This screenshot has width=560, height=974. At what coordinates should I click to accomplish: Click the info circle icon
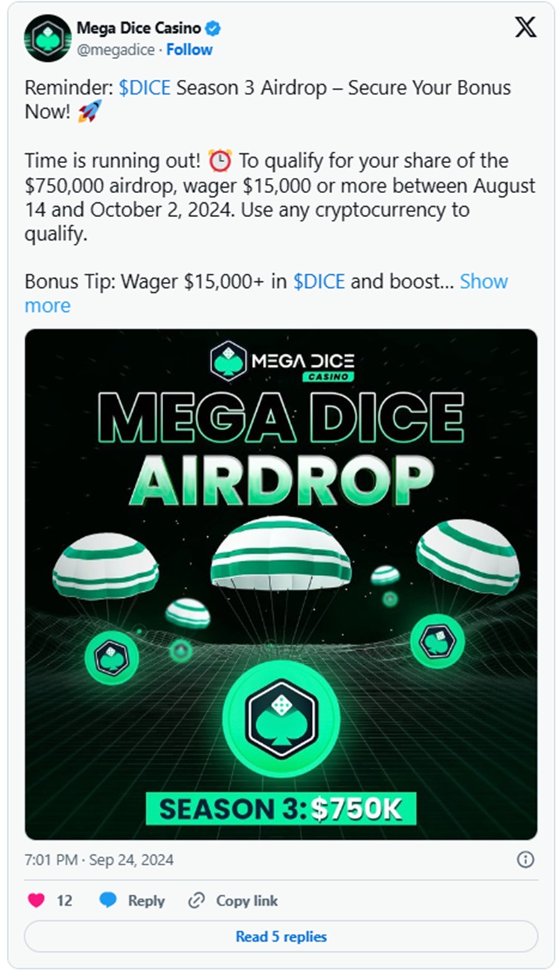point(526,860)
